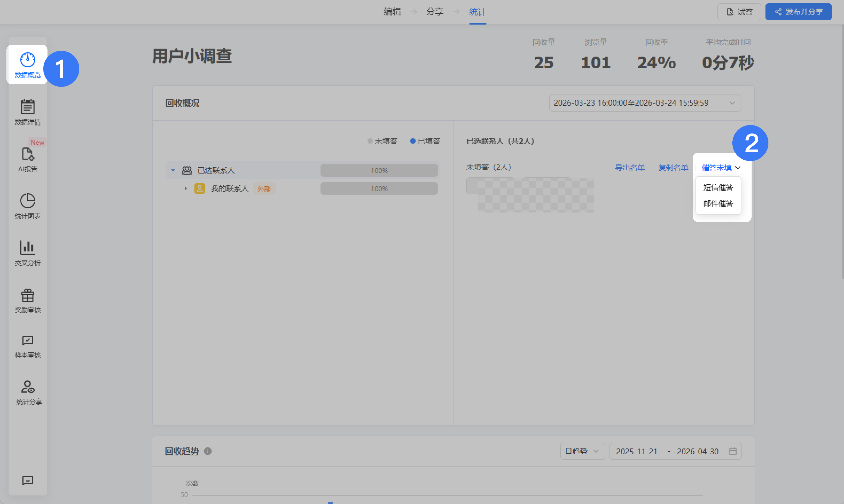Click the end date 2026-04-30 field
Screen dimensions: 844x504
(x=698, y=451)
